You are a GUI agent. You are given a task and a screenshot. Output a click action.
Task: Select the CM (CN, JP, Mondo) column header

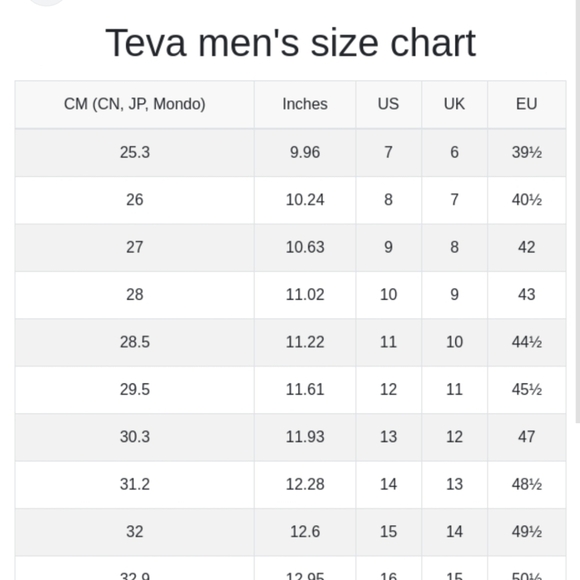click(135, 104)
